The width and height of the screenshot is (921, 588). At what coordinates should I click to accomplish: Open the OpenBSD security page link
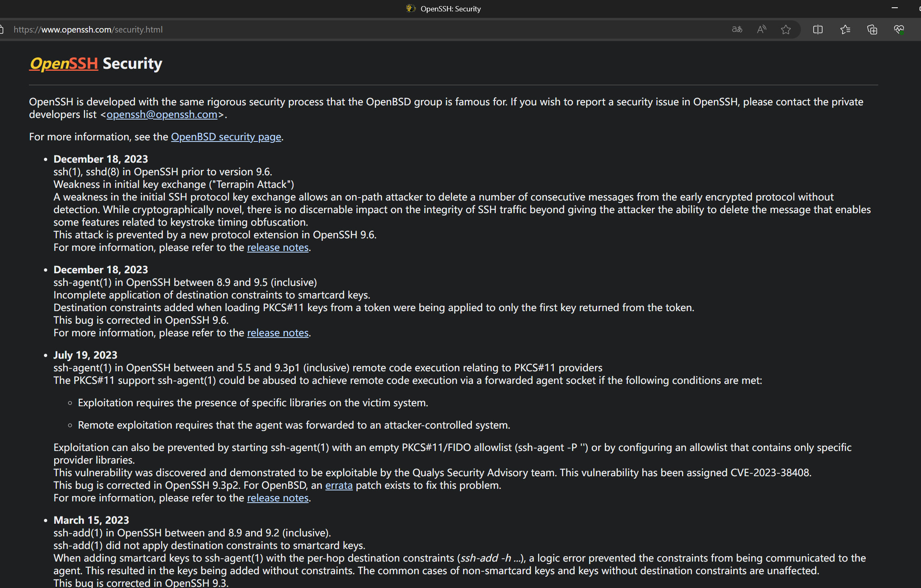click(x=226, y=137)
